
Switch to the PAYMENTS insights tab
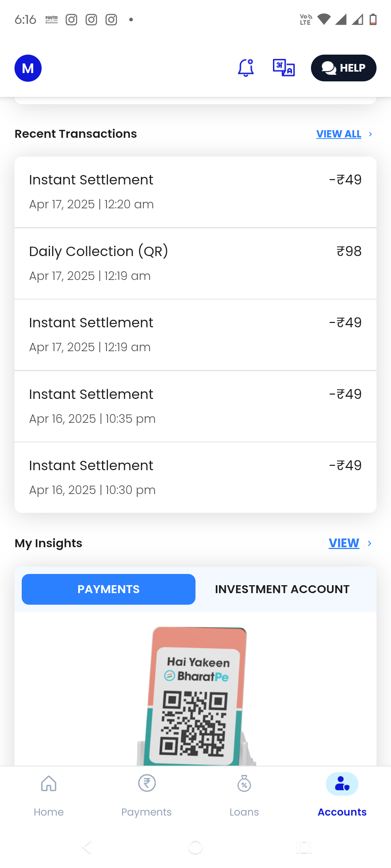(109, 589)
